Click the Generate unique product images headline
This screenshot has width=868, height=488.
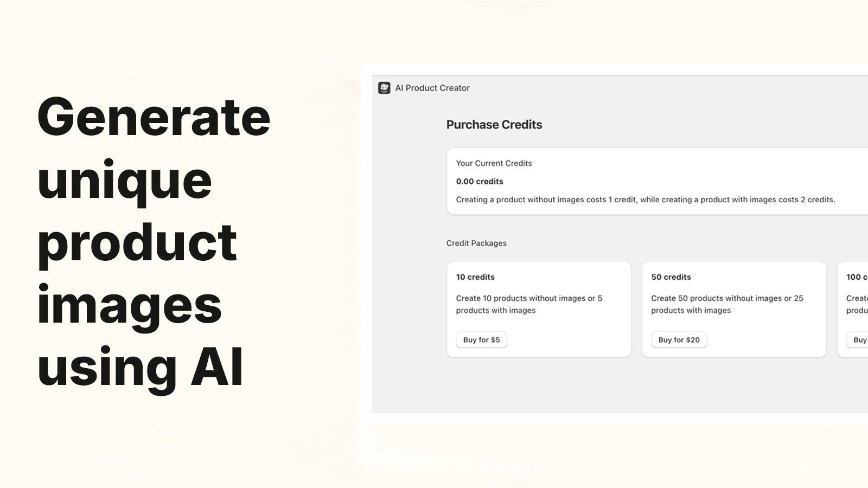pyautogui.click(x=154, y=242)
